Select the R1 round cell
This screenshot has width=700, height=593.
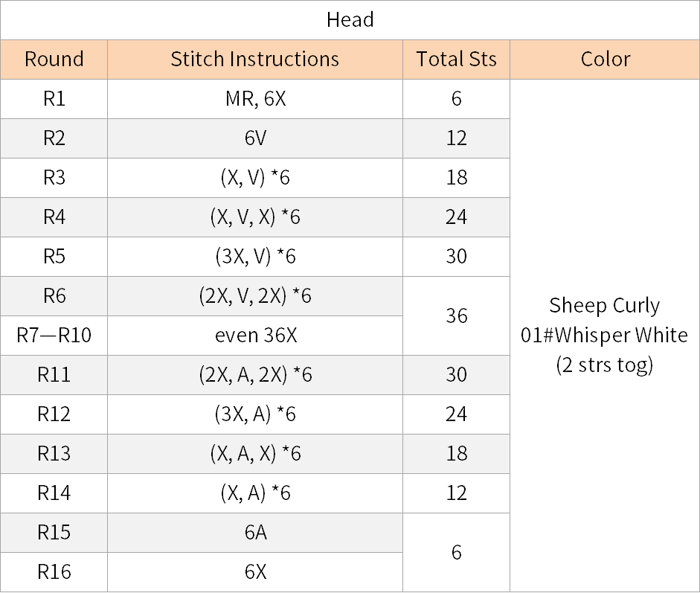click(x=54, y=99)
